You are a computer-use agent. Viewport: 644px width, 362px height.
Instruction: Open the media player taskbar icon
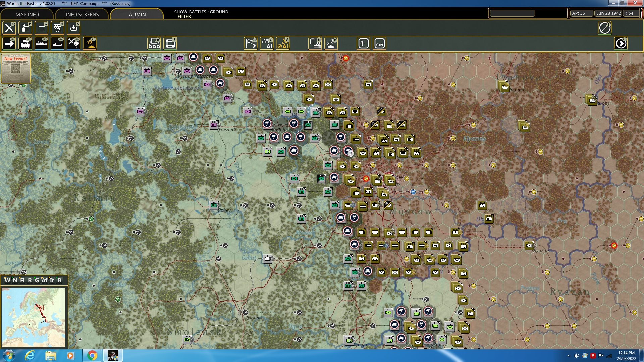pyautogui.click(x=71, y=355)
